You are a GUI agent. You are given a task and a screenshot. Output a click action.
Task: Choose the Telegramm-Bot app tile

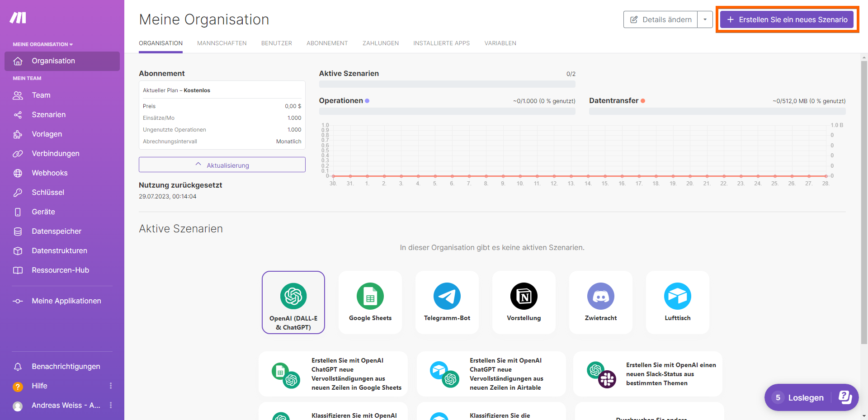447,302
